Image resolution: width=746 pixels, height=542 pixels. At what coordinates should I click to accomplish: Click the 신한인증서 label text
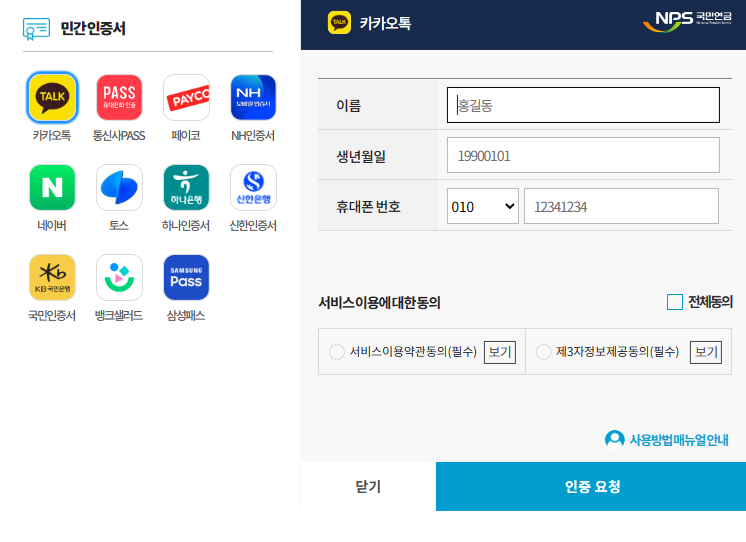coord(253,226)
